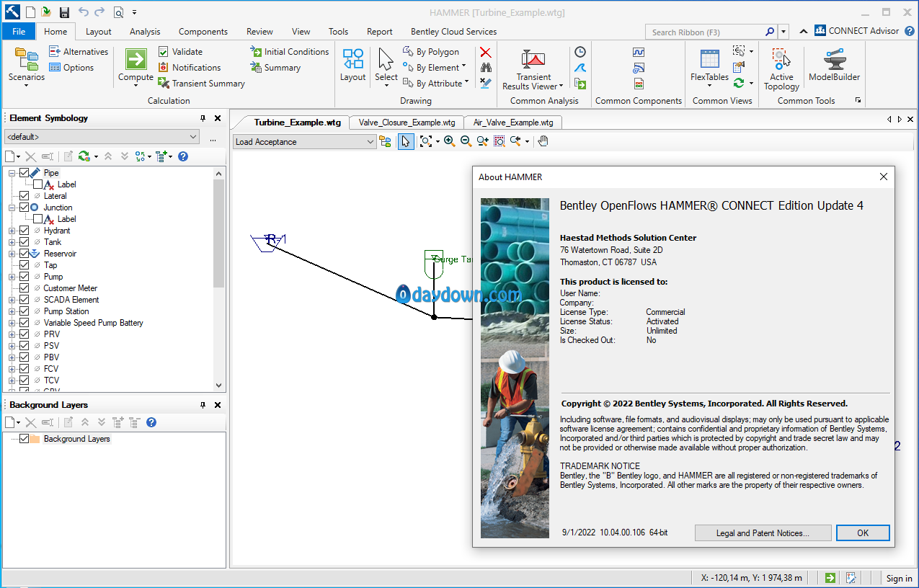Image resolution: width=919 pixels, height=588 pixels.
Task: Click the wave pattern icon in Common Components
Action: tap(639, 52)
